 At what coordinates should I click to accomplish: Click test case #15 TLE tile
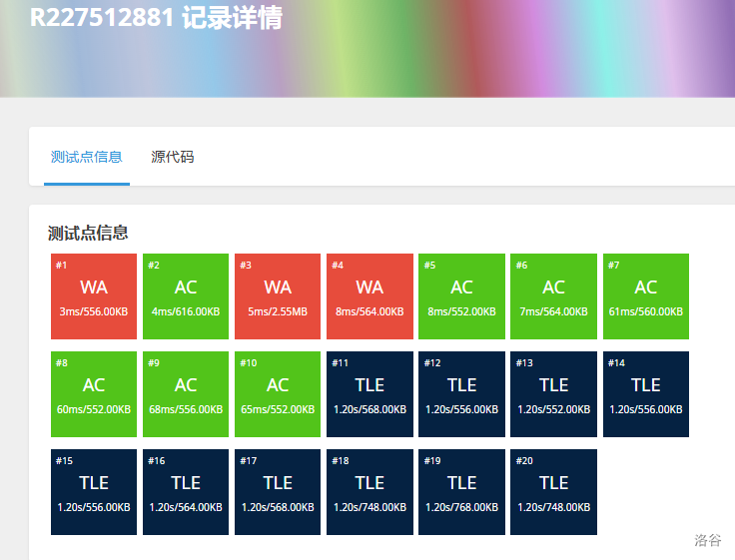click(94, 492)
